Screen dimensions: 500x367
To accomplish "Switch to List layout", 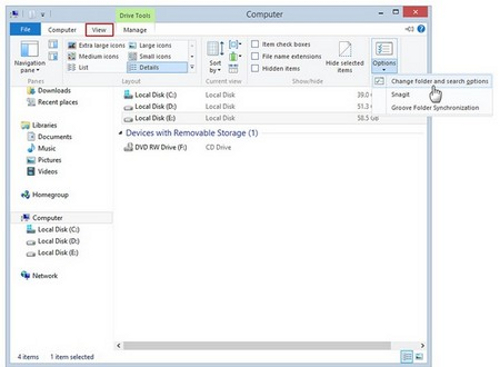I will point(78,67).
